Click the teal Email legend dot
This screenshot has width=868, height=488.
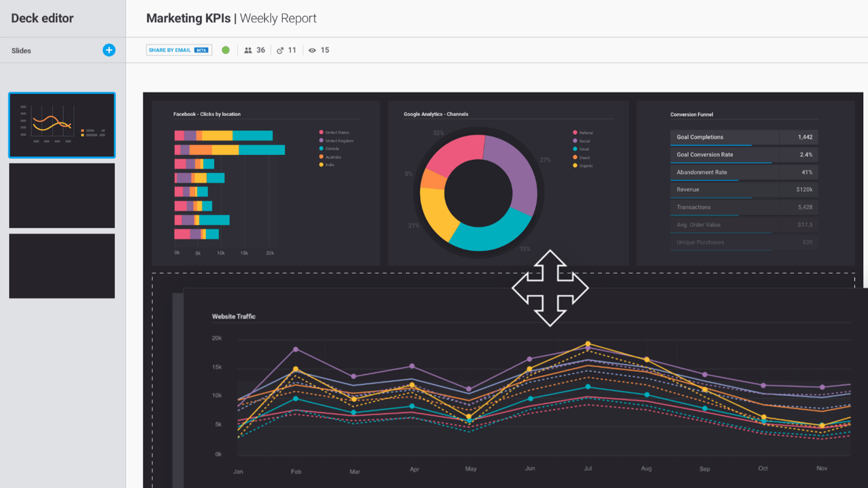pyautogui.click(x=574, y=149)
